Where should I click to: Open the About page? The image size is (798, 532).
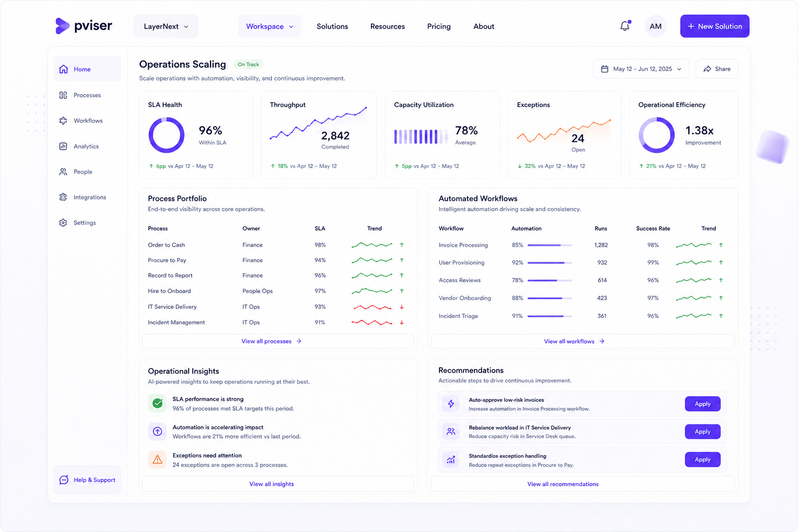click(484, 26)
